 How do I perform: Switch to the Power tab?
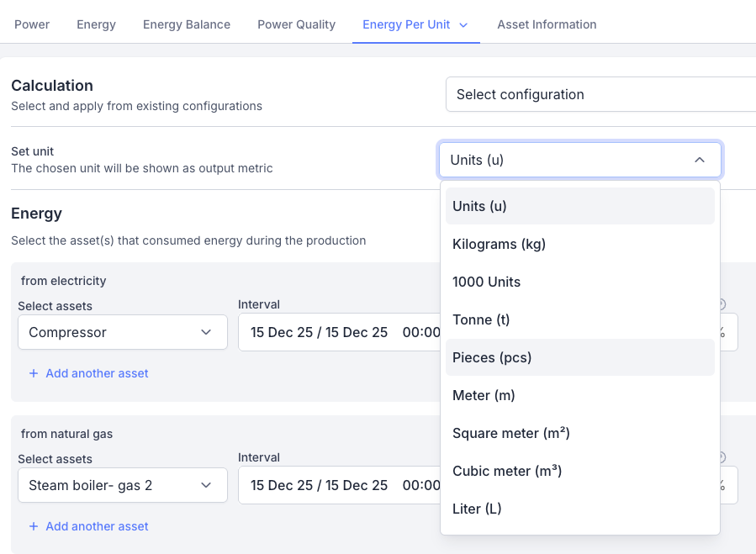point(32,24)
